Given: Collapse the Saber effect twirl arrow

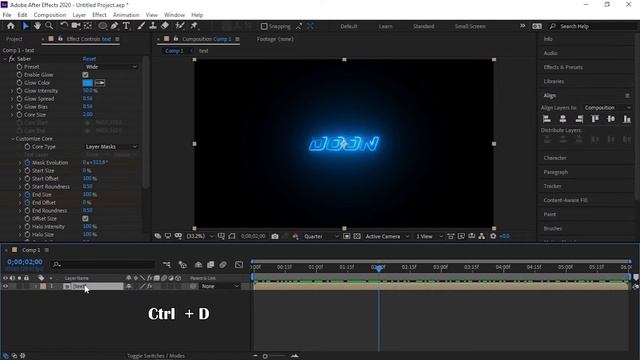Looking at the screenshot, I should click(x=5, y=59).
